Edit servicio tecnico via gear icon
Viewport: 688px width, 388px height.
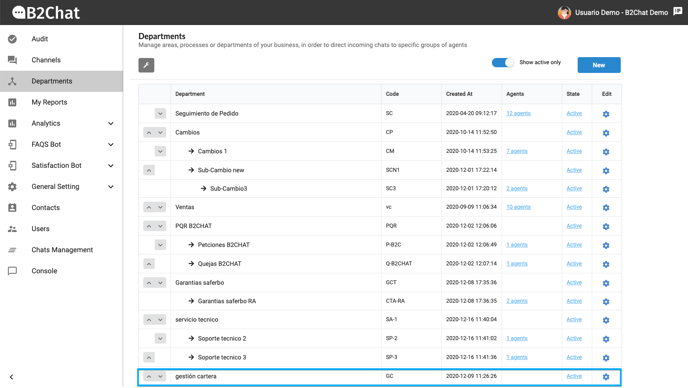click(x=606, y=320)
